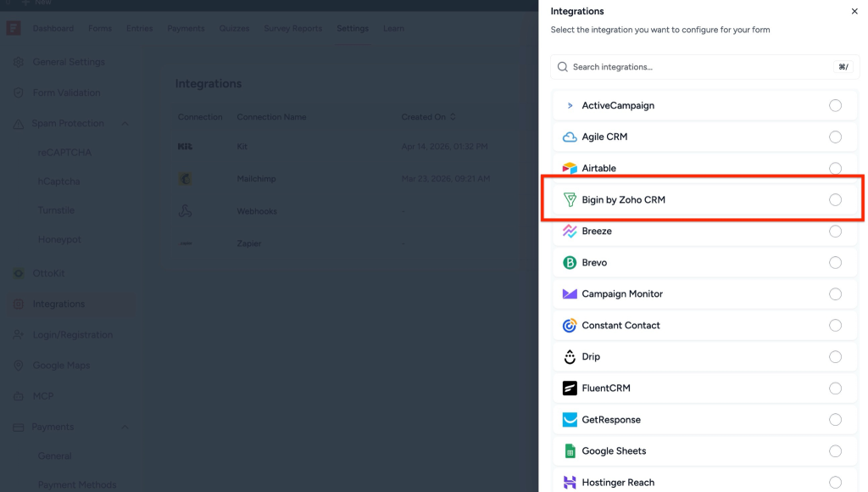Image resolution: width=868 pixels, height=492 pixels.
Task: Focus the Search integrations field
Action: [x=704, y=67]
